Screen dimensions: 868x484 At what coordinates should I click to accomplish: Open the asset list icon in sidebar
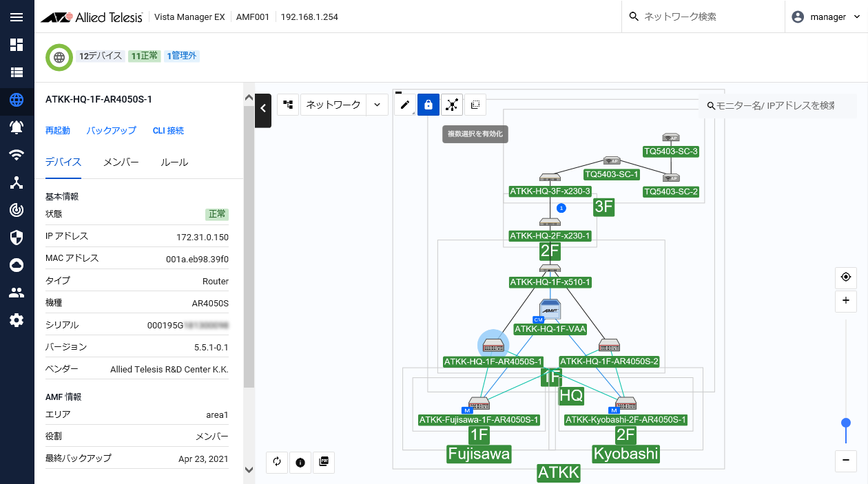pyautogui.click(x=17, y=72)
